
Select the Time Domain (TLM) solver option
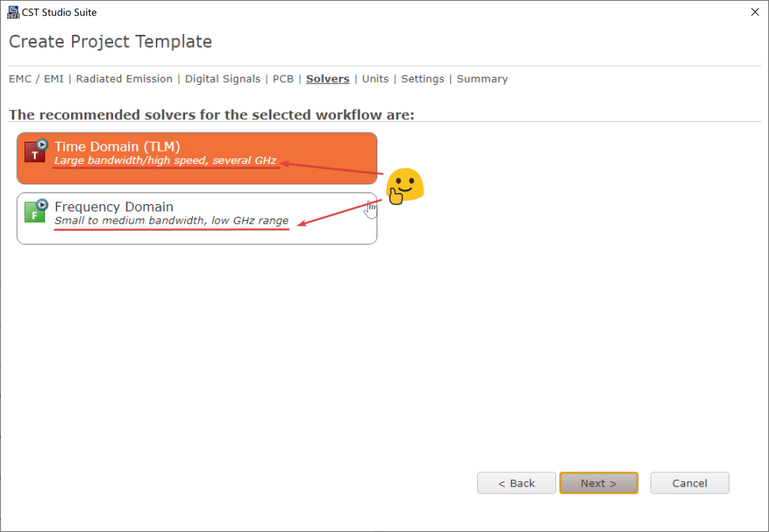197,158
